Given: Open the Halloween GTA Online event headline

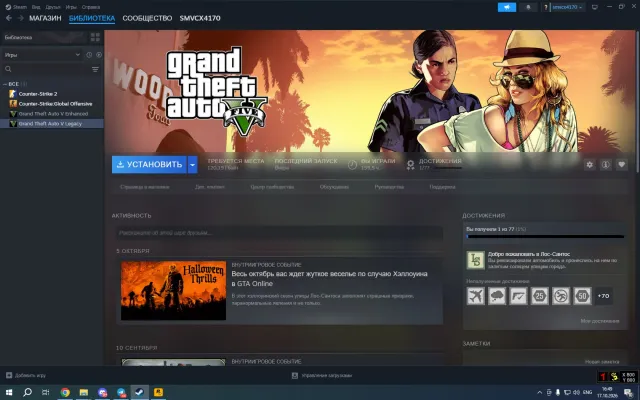Looking at the screenshot, I should (x=329, y=278).
